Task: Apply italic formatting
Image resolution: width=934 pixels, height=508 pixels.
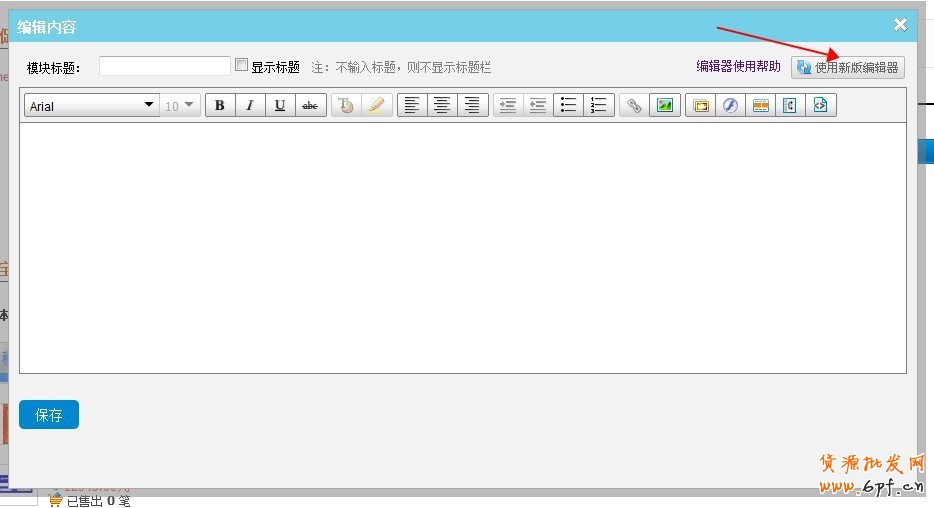Action: [250, 106]
